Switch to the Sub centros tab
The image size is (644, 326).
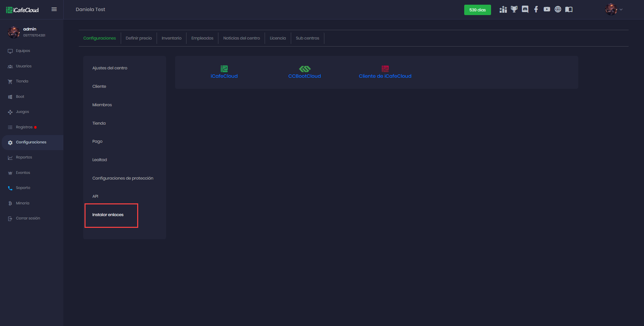308,38
